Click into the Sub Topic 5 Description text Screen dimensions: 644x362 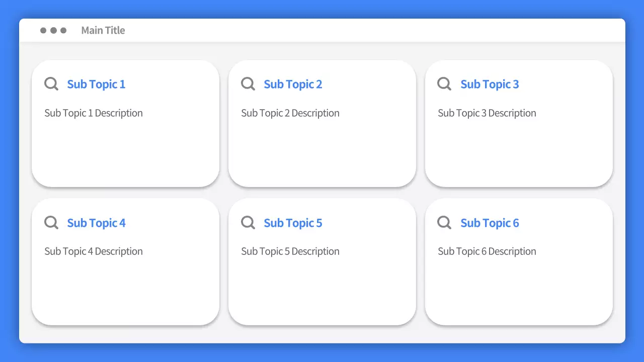(x=290, y=251)
